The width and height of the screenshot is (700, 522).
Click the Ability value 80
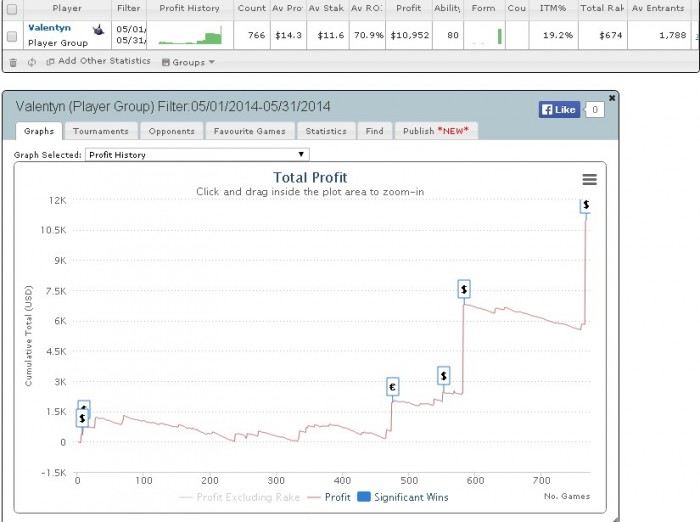tap(453, 35)
